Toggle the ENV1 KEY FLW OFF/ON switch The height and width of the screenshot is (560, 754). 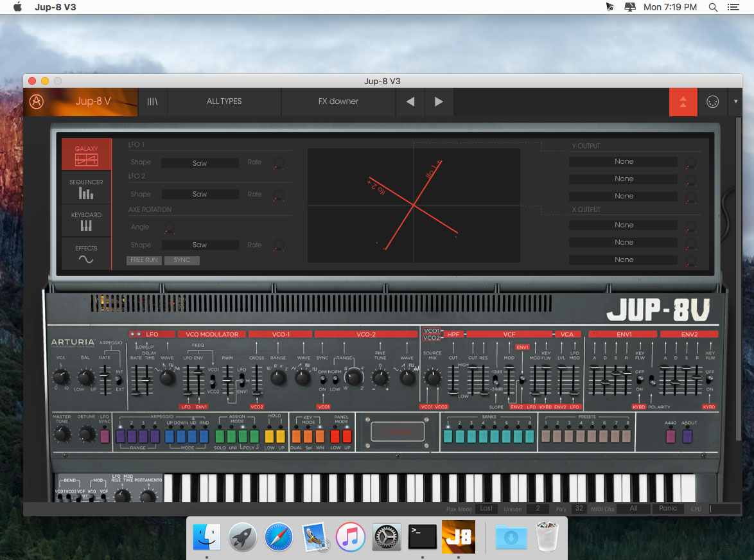tap(640, 380)
